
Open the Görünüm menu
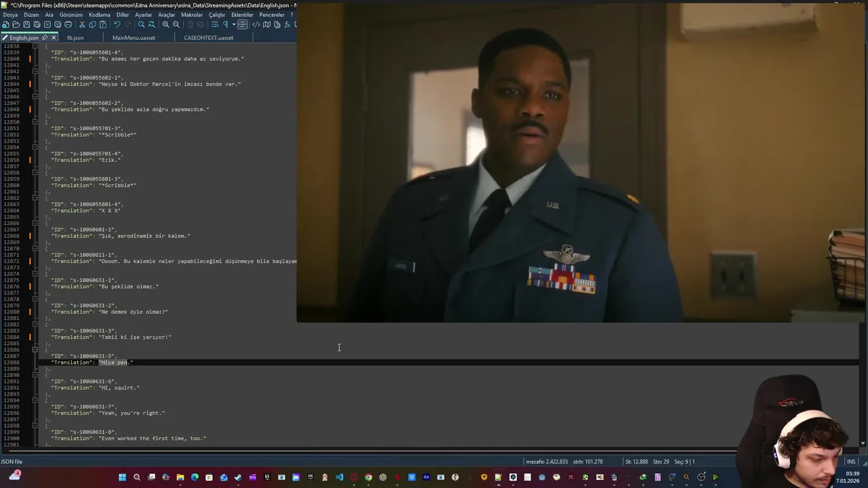[x=71, y=15]
